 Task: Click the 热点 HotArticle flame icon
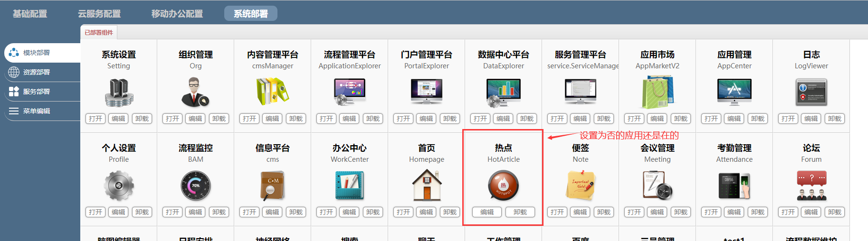click(503, 185)
